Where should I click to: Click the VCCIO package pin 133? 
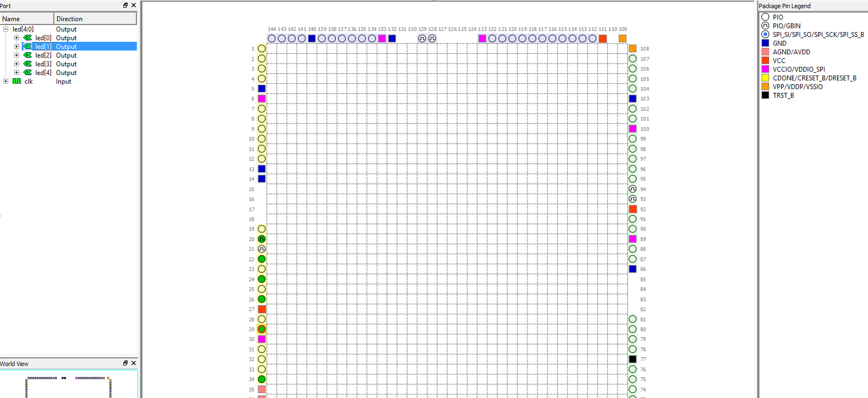[x=382, y=39]
